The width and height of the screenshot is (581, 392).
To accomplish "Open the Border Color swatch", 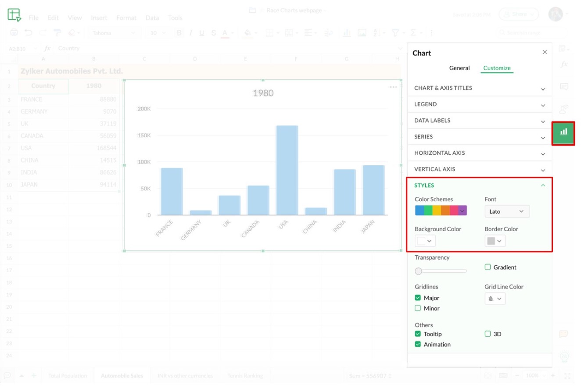I will coord(495,241).
